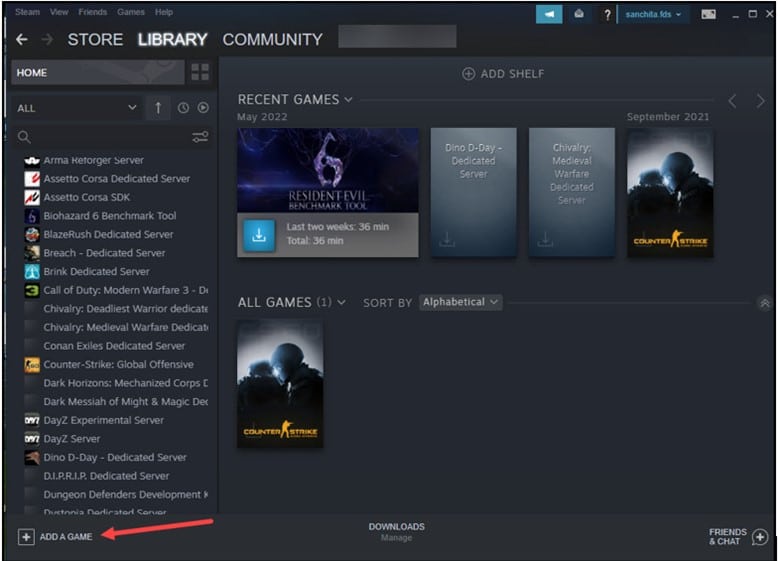Toggle the recent activity clock filter
Image resolution: width=780 pixels, height=561 pixels.
coord(183,108)
